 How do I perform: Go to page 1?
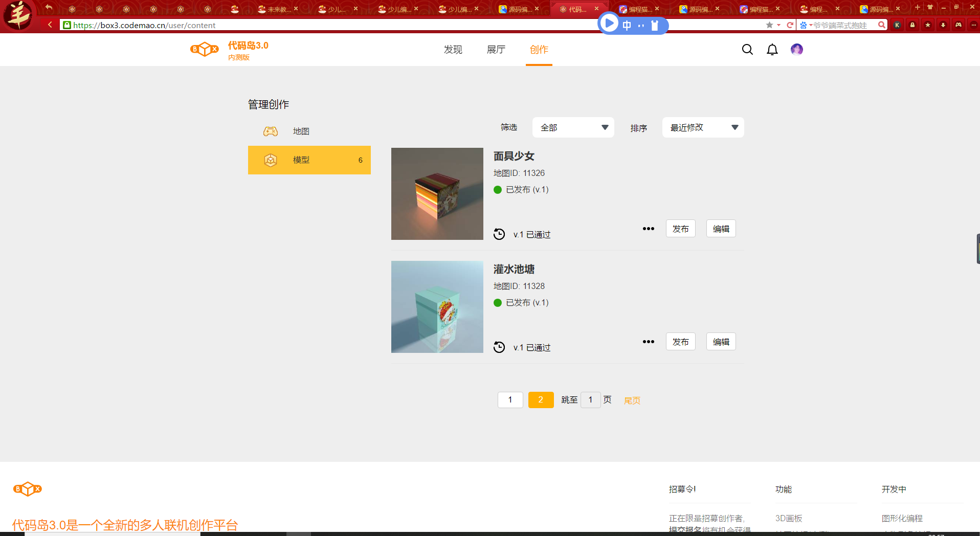(510, 400)
